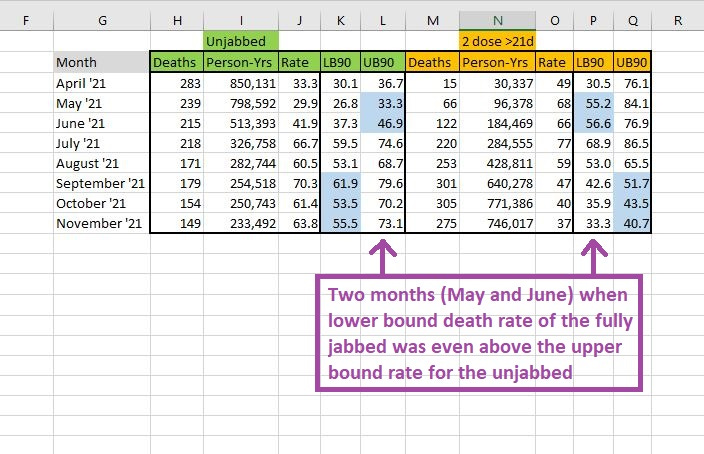Click the "October '21" month cell
Viewport: 704px width, 454px height.
point(102,203)
